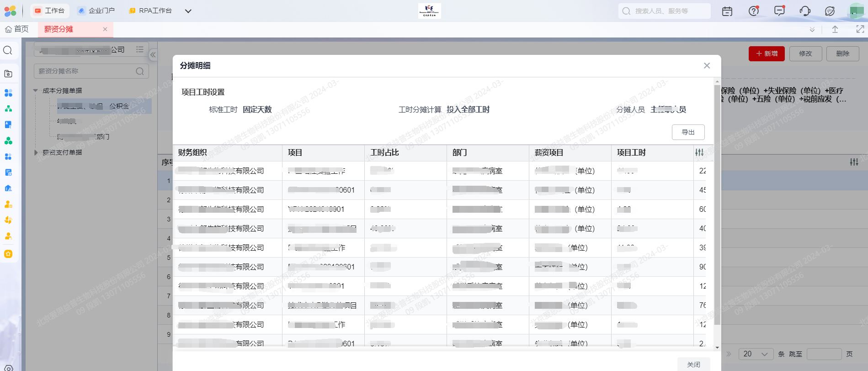
Task: Click the fullscreen expand icon
Action: (860, 29)
